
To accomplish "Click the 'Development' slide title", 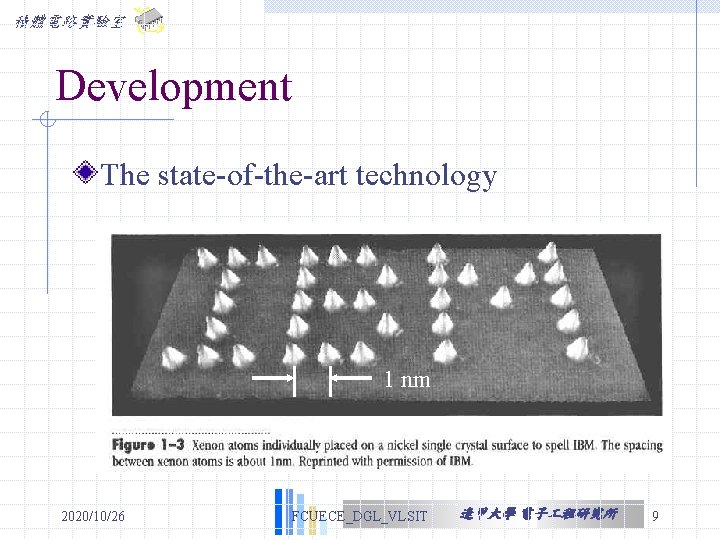I will tap(174, 87).
